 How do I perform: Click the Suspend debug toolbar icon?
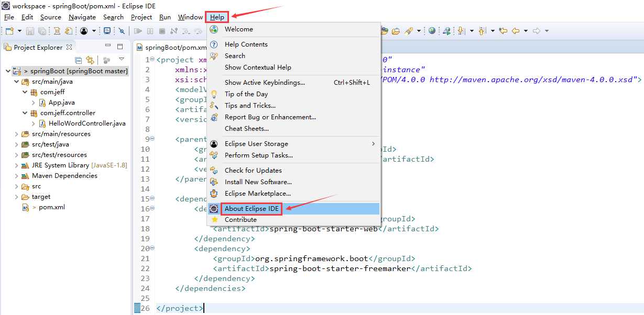pyautogui.click(x=150, y=31)
